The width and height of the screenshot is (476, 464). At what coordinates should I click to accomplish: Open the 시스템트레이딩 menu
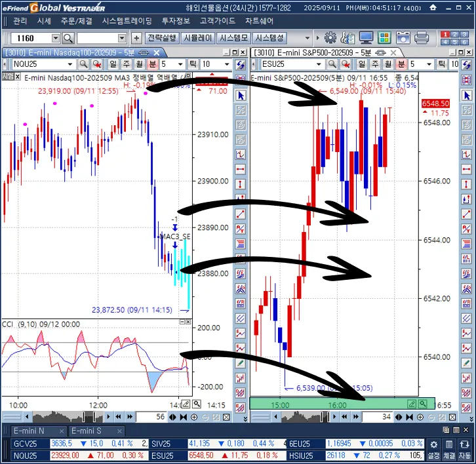coord(127,21)
